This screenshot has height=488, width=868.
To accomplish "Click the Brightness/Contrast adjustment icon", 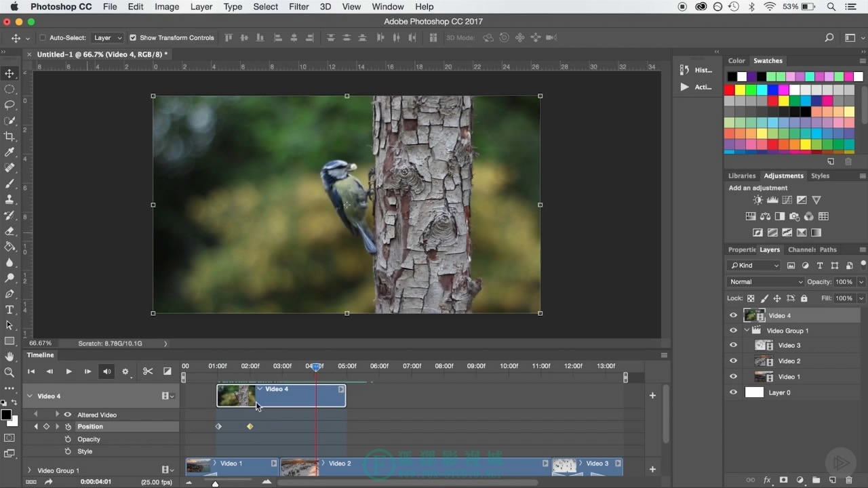I will (x=758, y=200).
